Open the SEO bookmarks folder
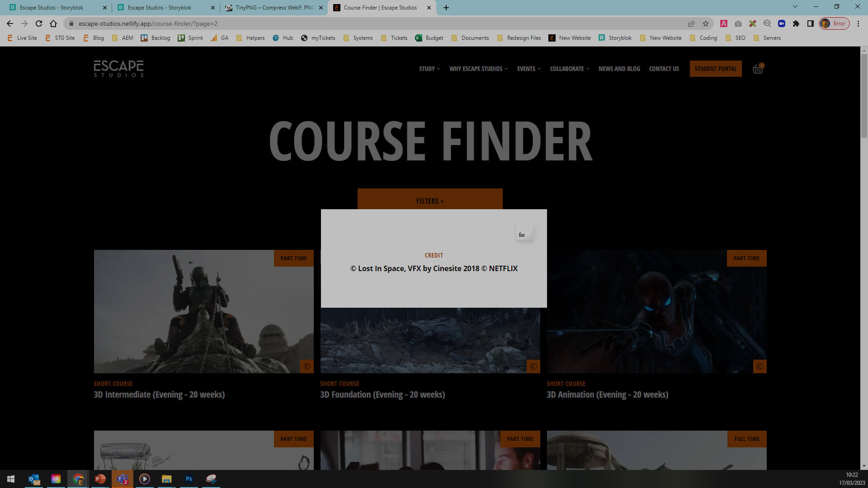 pos(736,38)
